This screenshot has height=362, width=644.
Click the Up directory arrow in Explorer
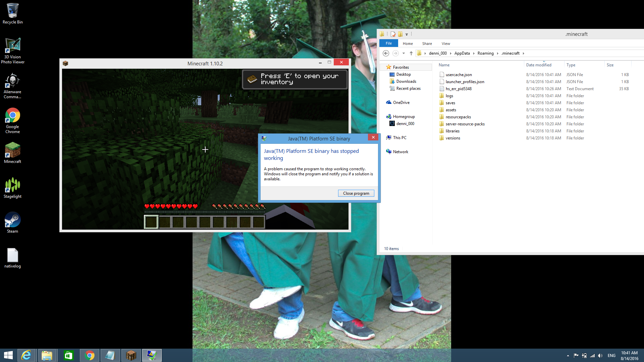[411, 53]
